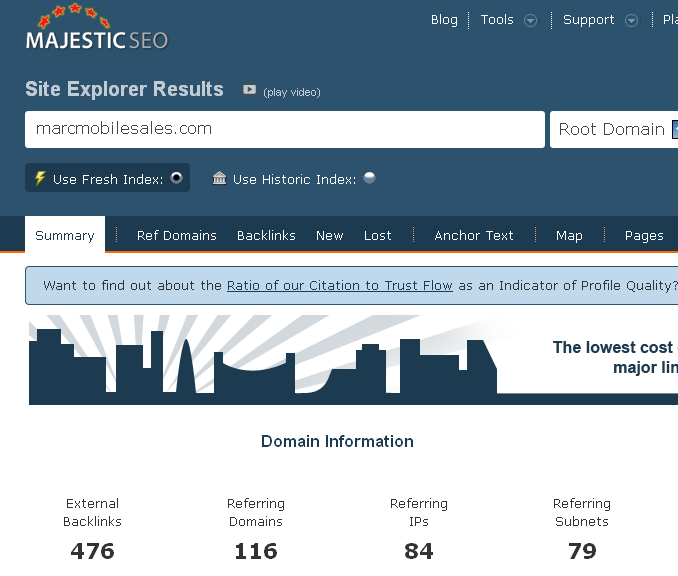Open the Pages tab
This screenshot has width=678, height=576.
click(x=643, y=236)
